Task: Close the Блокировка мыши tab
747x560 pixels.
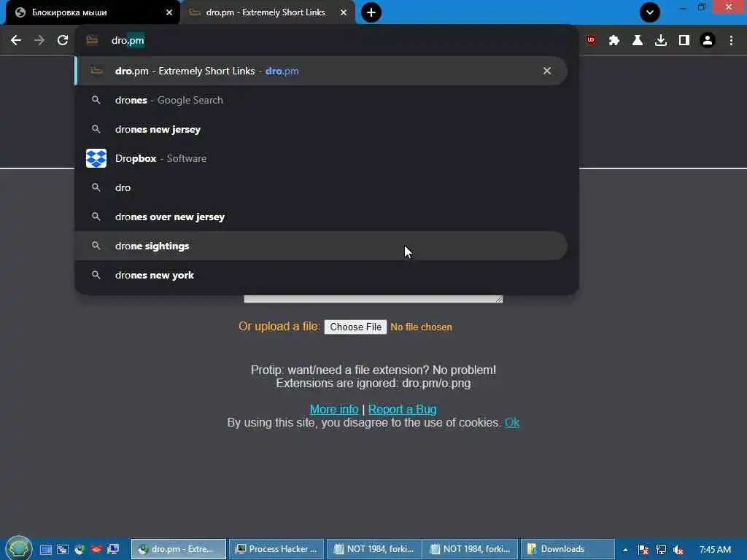Action: tap(169, 12)
